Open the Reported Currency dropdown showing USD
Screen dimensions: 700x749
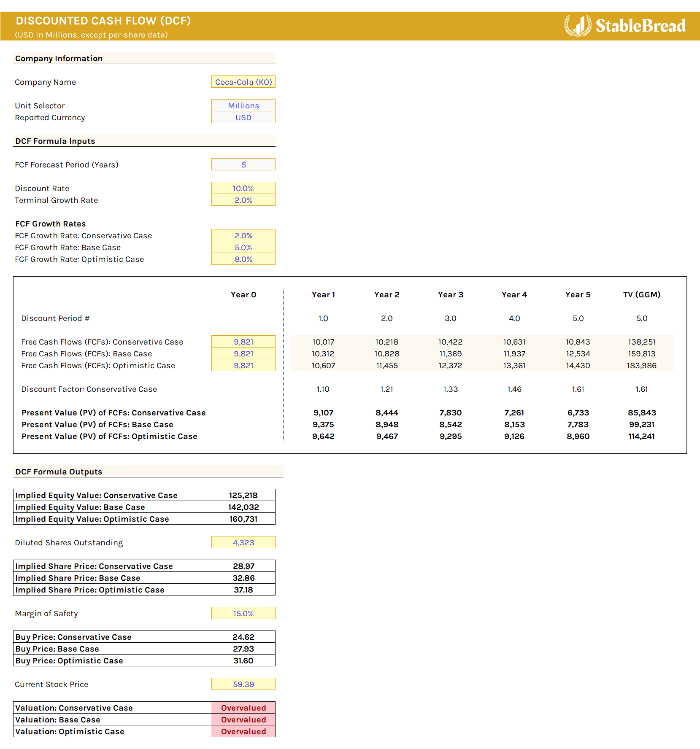tap(243, 118)
